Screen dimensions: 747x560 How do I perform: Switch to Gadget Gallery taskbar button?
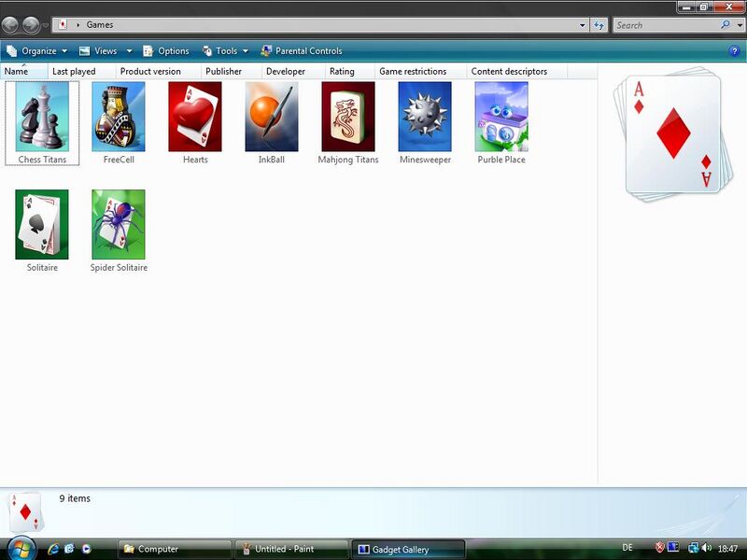[x=408, y=549]
